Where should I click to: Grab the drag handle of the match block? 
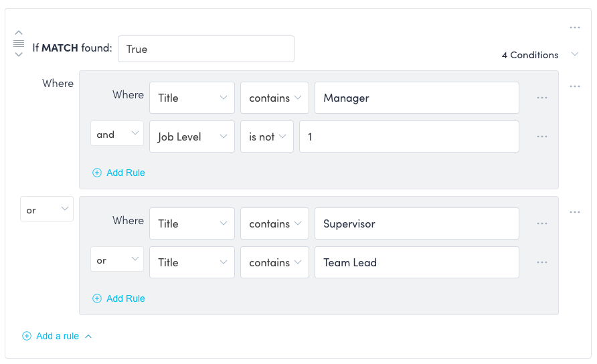pyautogui.click(x=19, y=43)
